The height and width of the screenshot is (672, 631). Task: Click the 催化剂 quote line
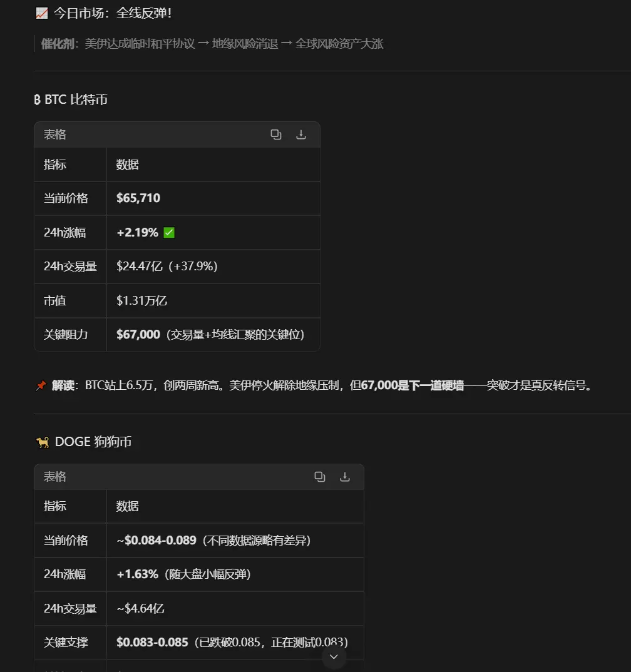tap(212, 44)
